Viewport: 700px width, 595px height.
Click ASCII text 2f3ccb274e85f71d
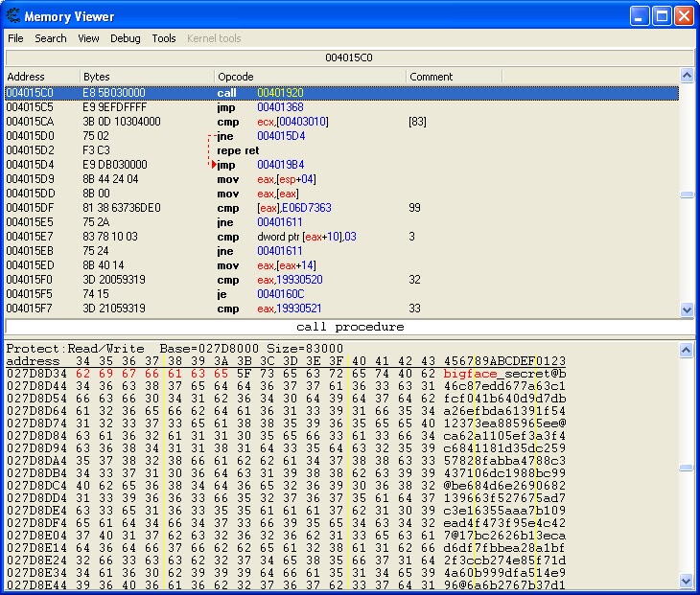[504, 561]
